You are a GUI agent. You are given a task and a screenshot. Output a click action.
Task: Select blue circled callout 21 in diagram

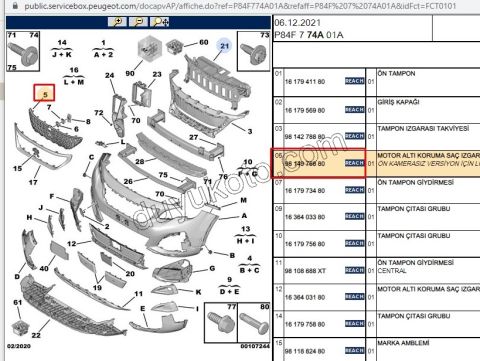pos(225,46)
